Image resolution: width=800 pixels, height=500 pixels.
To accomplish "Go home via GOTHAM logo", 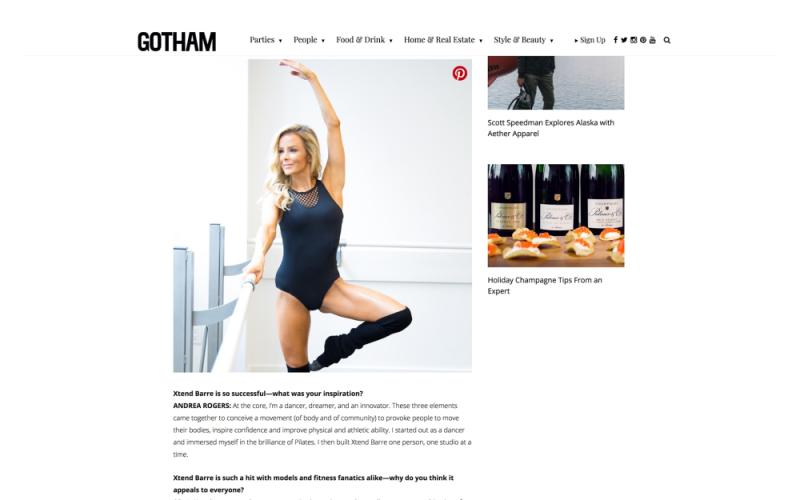I will coord(177,42).
